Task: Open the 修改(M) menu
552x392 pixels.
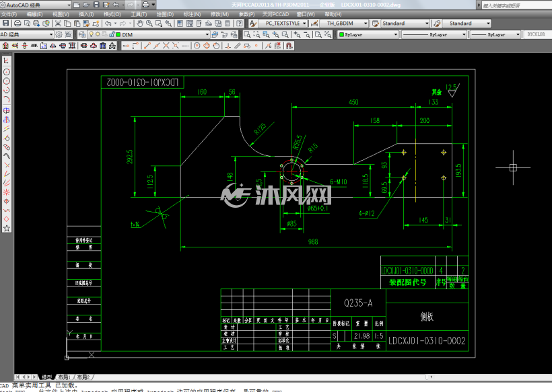Action: click(219, 14)
